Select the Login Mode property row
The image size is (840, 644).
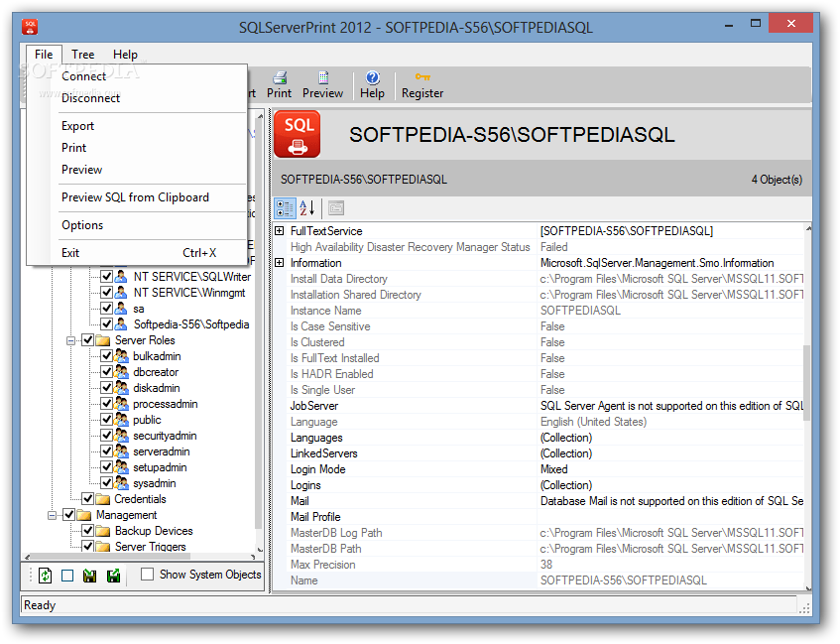click(x=539, y=469)
